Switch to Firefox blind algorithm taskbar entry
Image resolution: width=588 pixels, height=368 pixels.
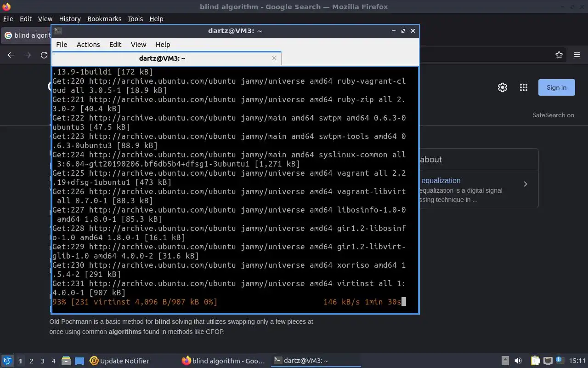(224, 361)
